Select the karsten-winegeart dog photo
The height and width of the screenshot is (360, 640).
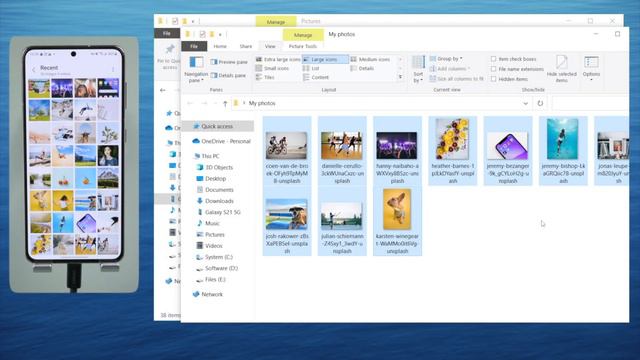point(397,221)
